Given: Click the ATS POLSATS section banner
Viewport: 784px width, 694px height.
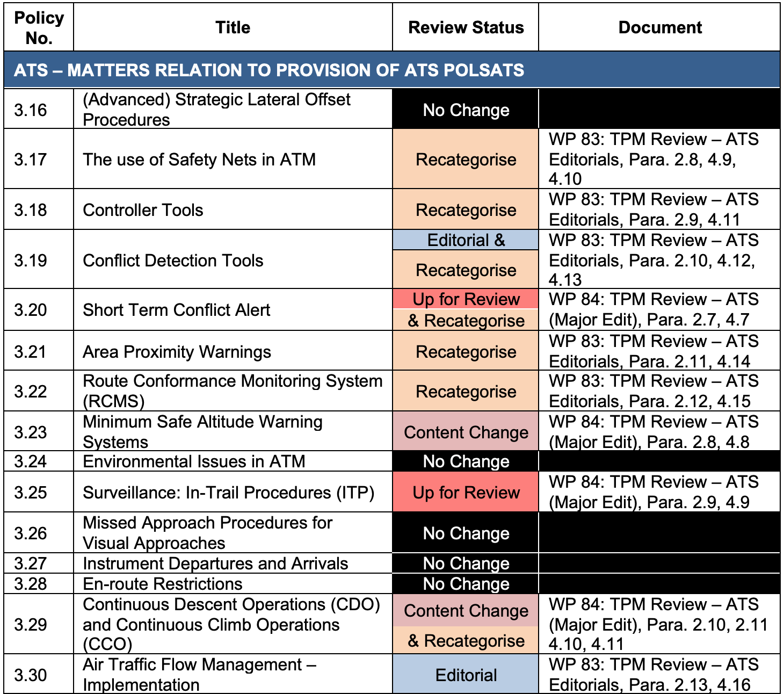Looking at the screenshot, I should pyautogui.click(x=268, y=69).
